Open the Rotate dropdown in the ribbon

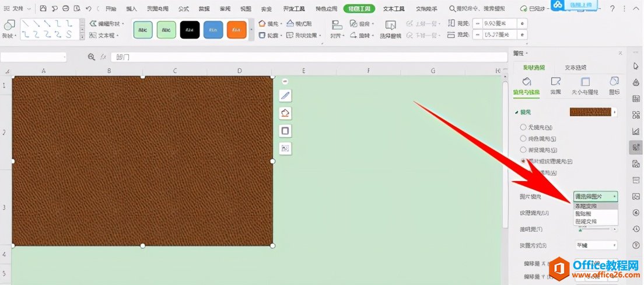pos(362,36)
